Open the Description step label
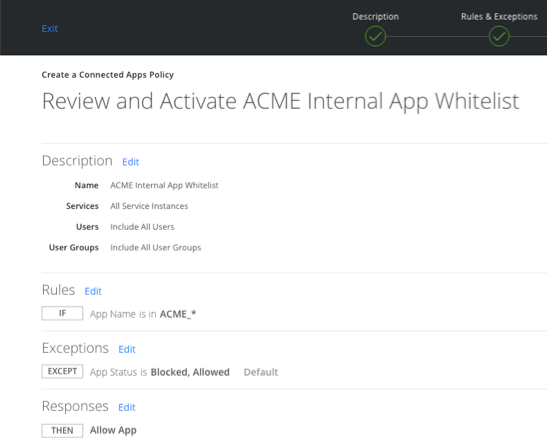Image resolution: width=547 pixels, height=447 pixels. point(375,16)
